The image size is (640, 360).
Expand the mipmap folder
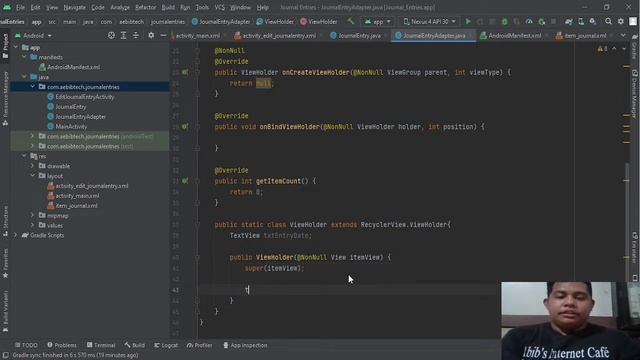[33, 215]
